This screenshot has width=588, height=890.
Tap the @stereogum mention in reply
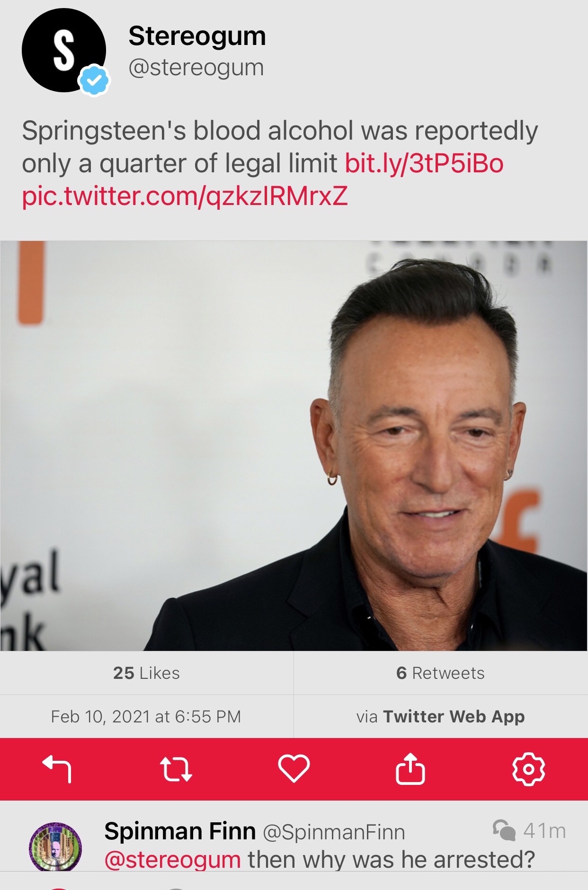(x=173, y=860)
